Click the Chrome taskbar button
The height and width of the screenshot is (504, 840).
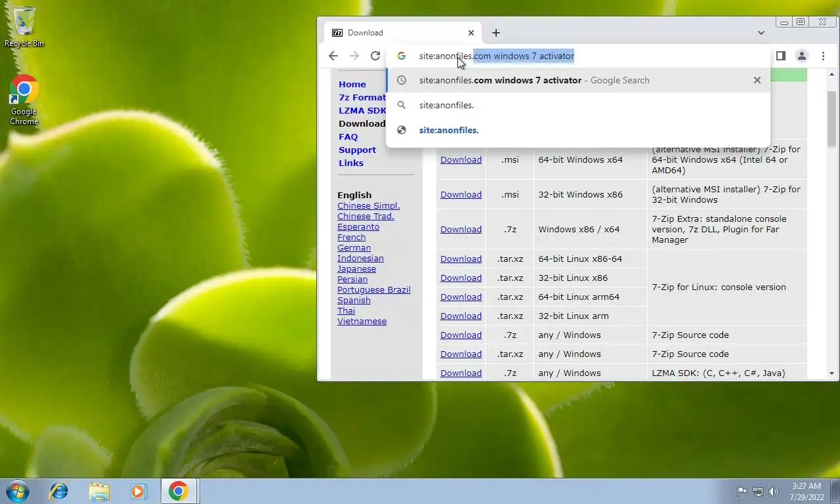point(179,491)
